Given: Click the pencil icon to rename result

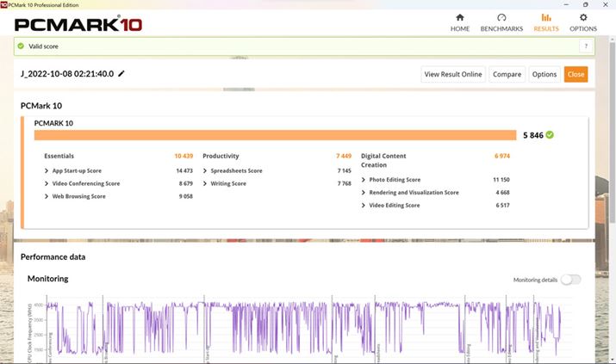Looking at the screenshot, I should pyautogui.click(x=121, y=74).
